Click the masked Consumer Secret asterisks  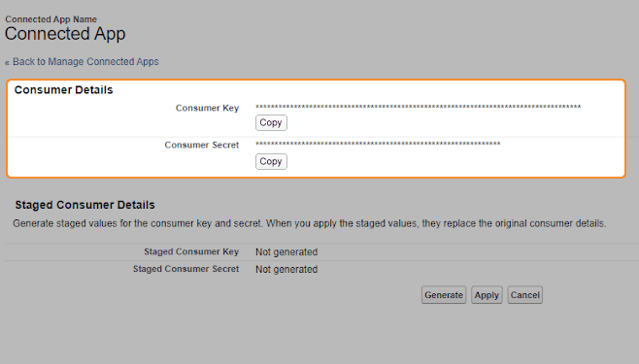(378, 144)
